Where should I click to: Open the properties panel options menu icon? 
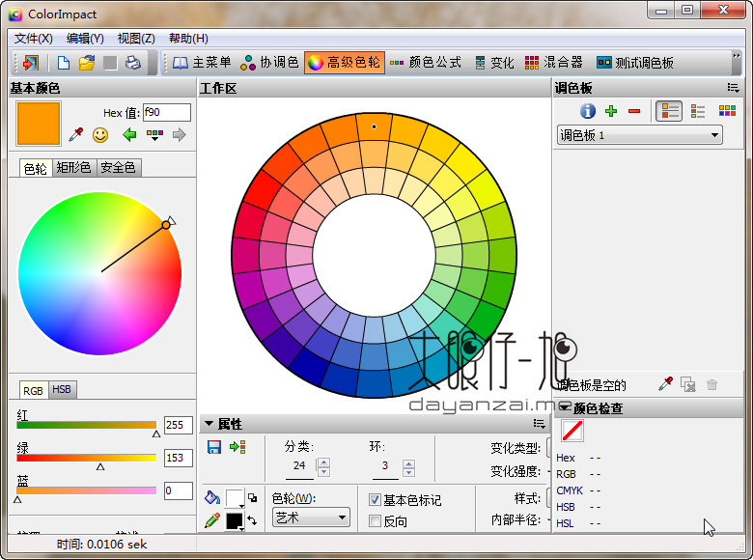click(x=539, y=424)
